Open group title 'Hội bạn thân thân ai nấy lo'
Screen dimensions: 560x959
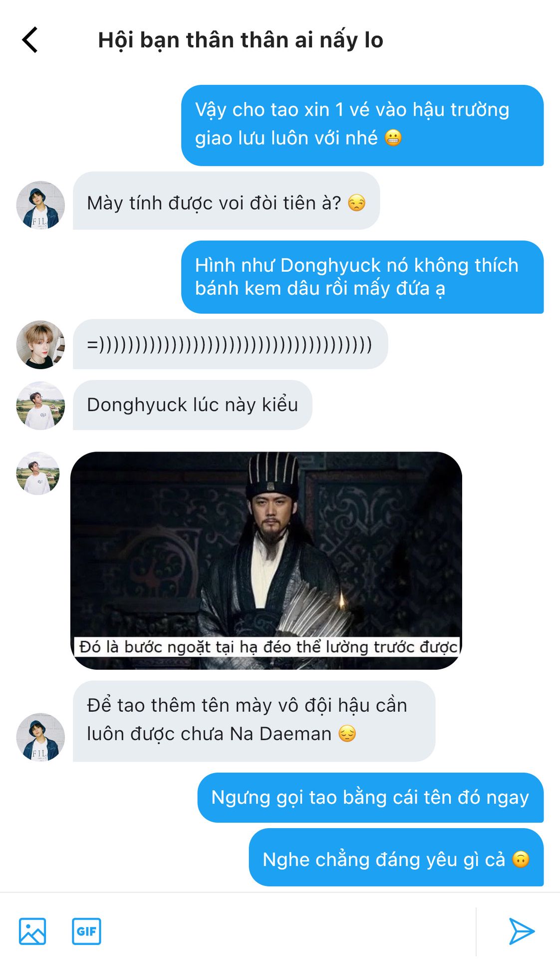(241, 40)
